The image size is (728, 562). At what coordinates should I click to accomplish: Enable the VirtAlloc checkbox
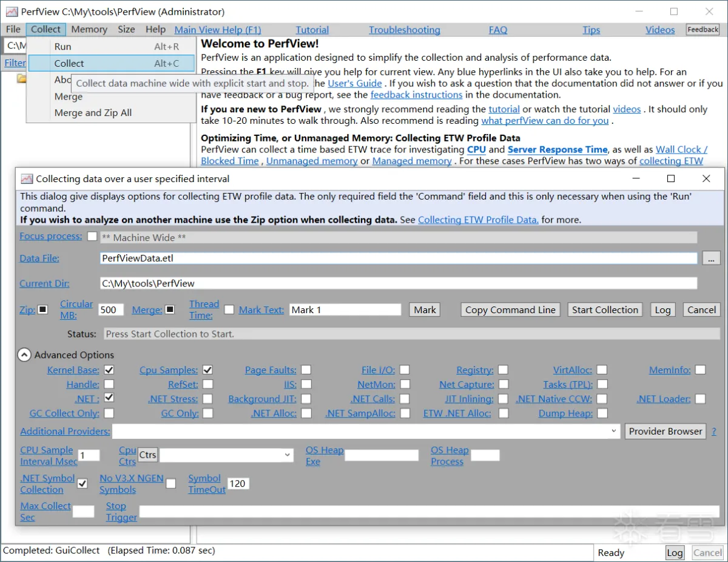602,370
